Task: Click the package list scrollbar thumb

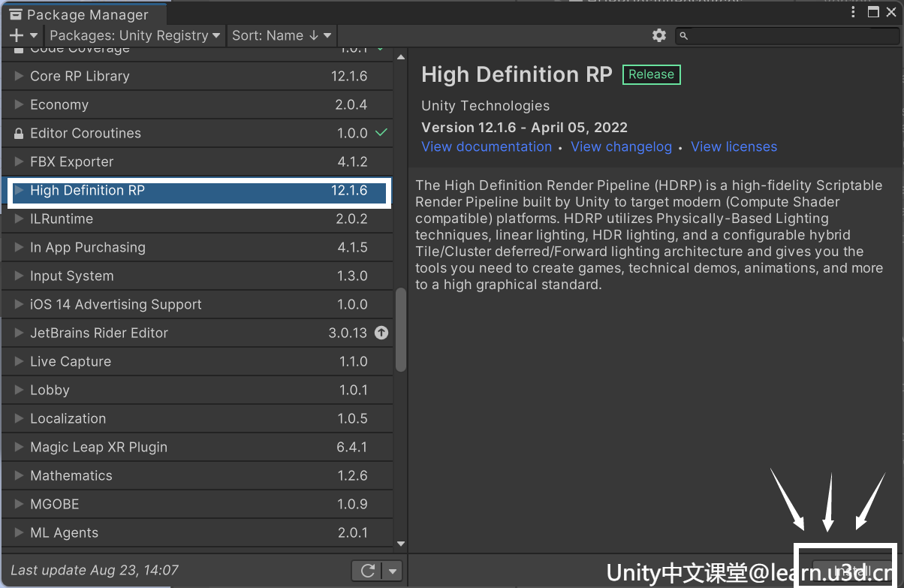Action: coord(401,329)
